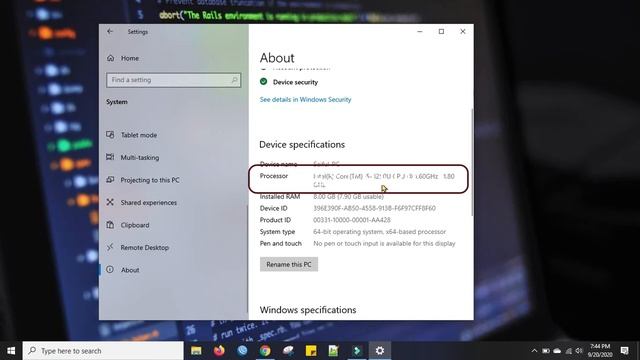Click the Type here to search taskbar box
The width and height of the screenshot is (640, 360).
(103, 351)
